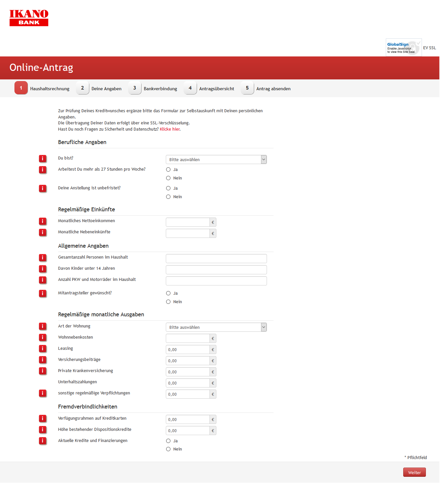
Task: Select Nein for working over 27 hours
Action: [168, 178]
